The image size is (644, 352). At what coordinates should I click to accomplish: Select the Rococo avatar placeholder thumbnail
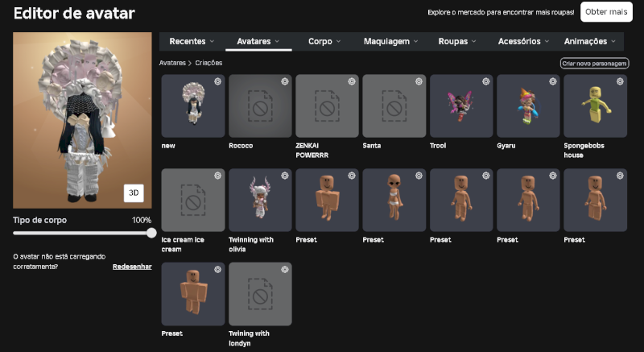260,106
